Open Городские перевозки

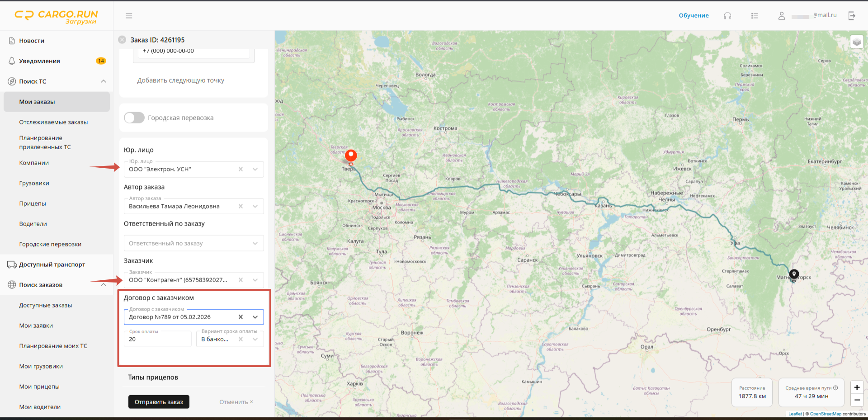50,244
